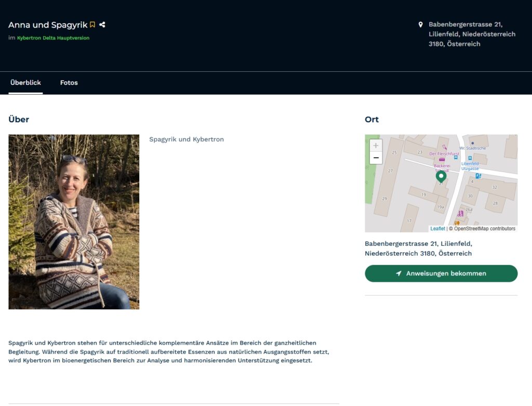Viewport: 532px width, 406px height.
Task: Click the Lilienfeld Utzgasse bus stop icon
Action: (470, 158)
